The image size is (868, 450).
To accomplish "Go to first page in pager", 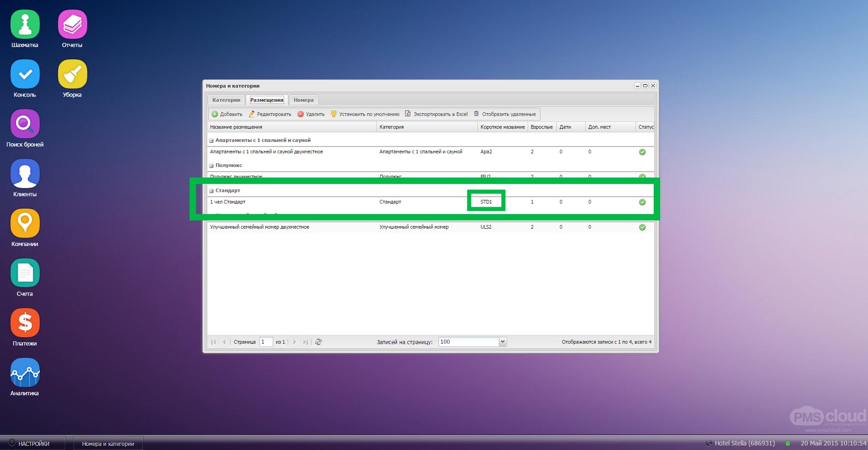I will pos(213,342).
